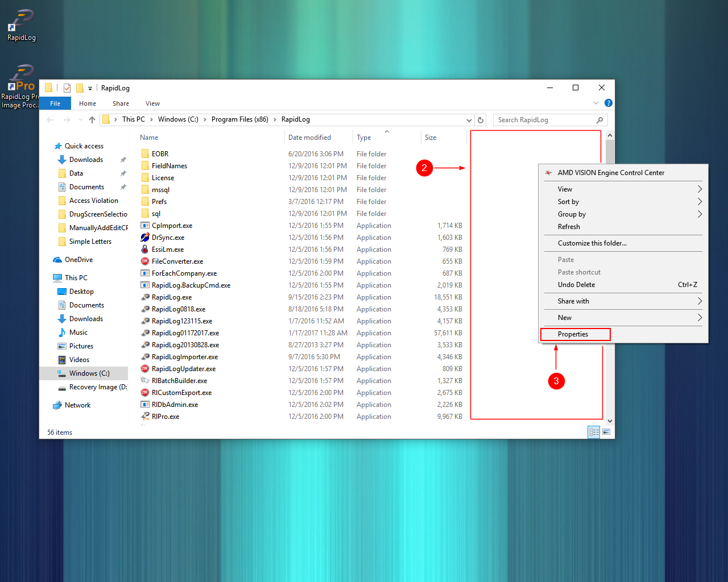Unpin Downloads from Quick access
Screen dimensions: 728x582
click(x=123, y=160)
